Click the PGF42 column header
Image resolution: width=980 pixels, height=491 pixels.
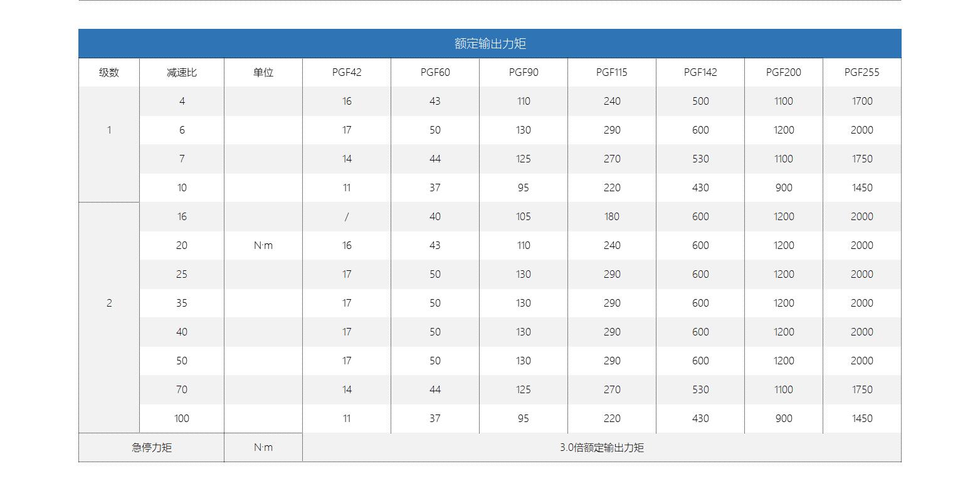click(x=347, y=72)
